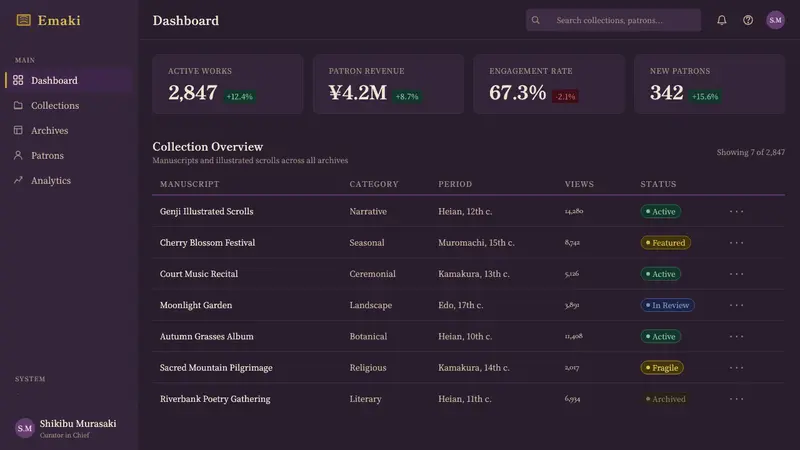Viewport: 800px width, 450px height.
Task: Sort by Views column header
Action: click(x=579, y=184)
